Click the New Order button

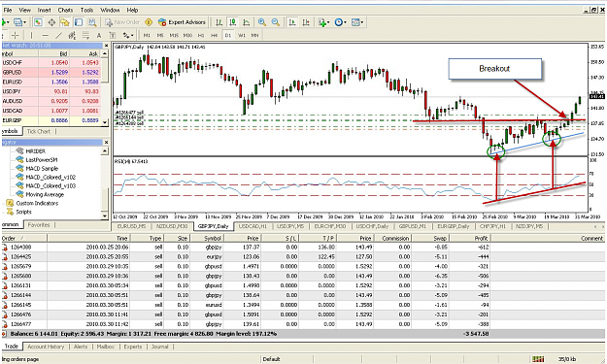click(x=122, y=22)
